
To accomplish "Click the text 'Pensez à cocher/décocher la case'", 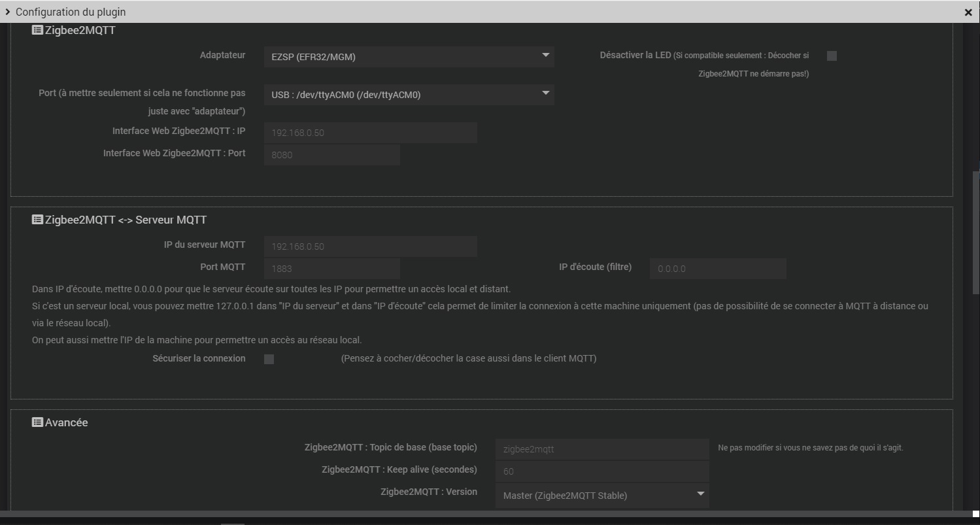I will (x=469, y=358).
